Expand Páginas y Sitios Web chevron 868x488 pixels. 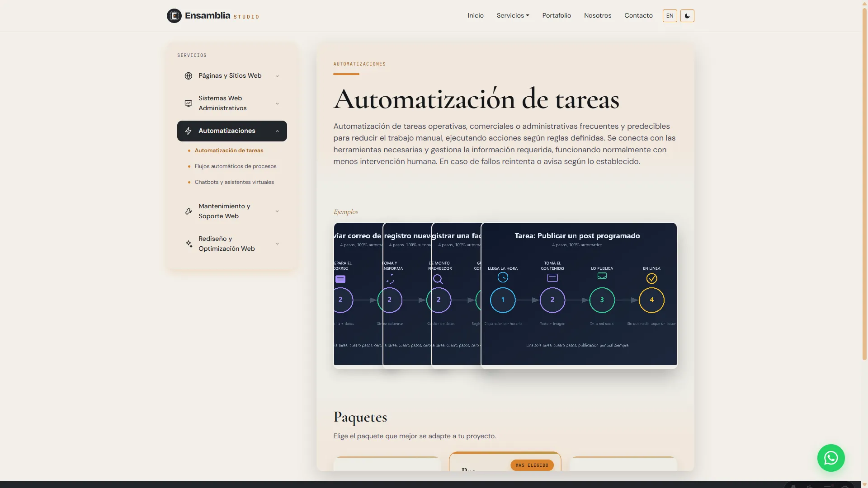[277, 76]
